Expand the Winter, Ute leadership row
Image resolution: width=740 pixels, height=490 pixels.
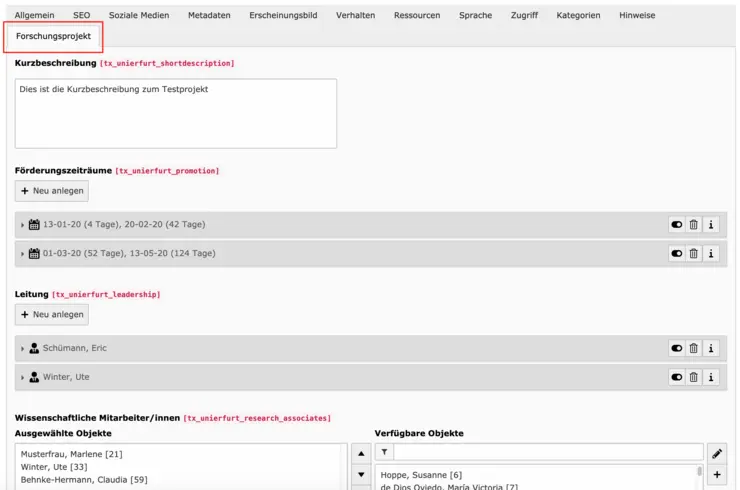coord(23,378)
